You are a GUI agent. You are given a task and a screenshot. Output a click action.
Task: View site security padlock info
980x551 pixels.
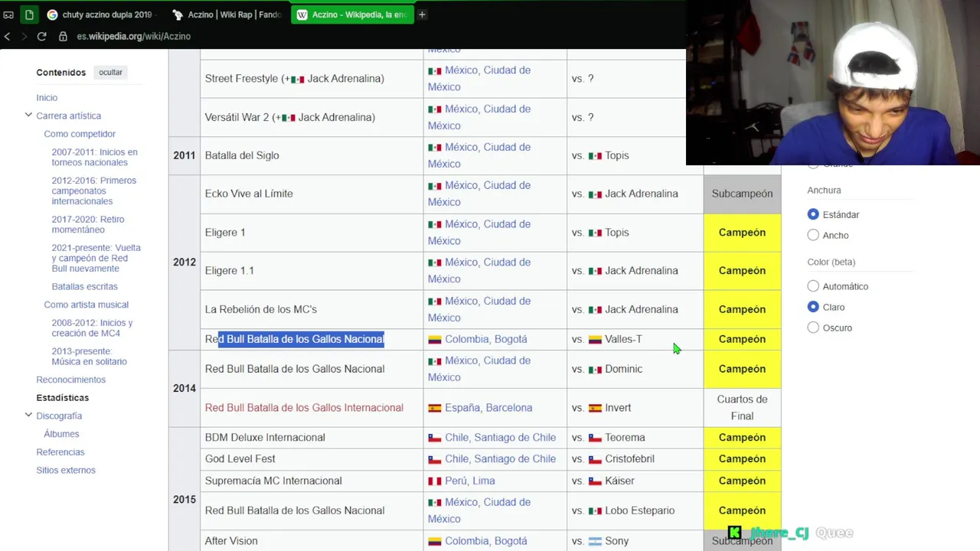(x=63, y=36)
